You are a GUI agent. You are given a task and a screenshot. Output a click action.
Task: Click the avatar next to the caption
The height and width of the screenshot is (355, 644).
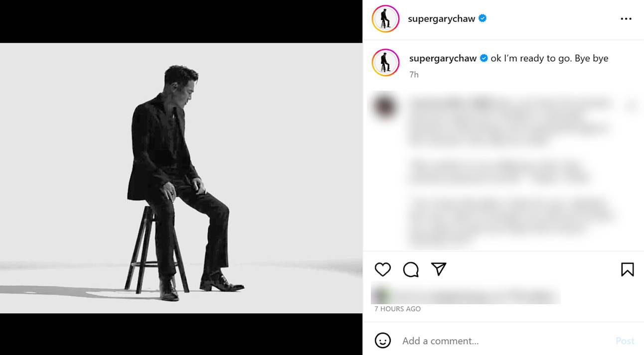385,63
